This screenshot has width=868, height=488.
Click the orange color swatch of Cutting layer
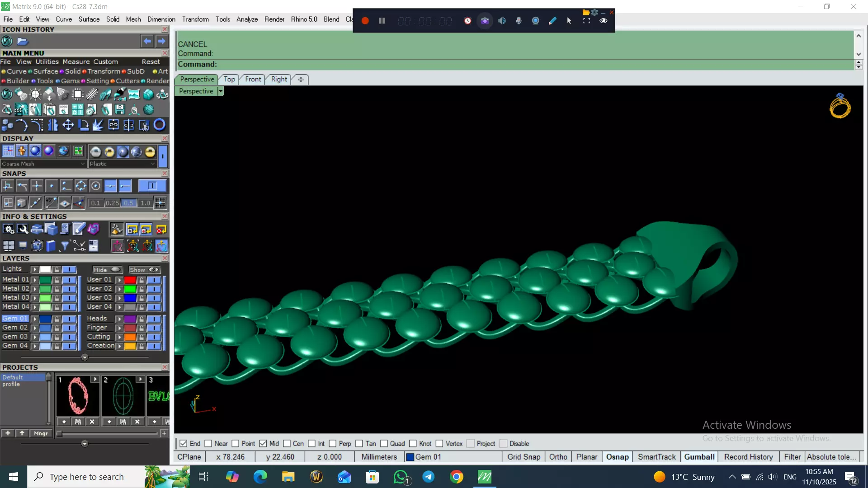pos(130,337)
